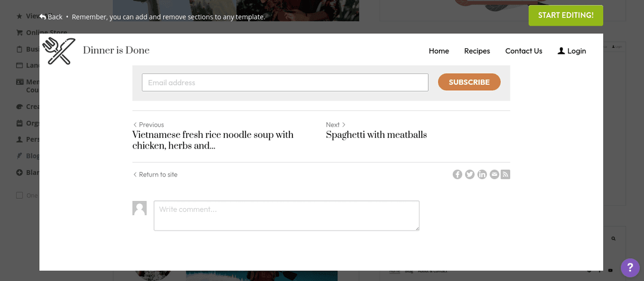Open the Recipes menu item
This screenshot has height=281, width=644.
tap(477, 51)
